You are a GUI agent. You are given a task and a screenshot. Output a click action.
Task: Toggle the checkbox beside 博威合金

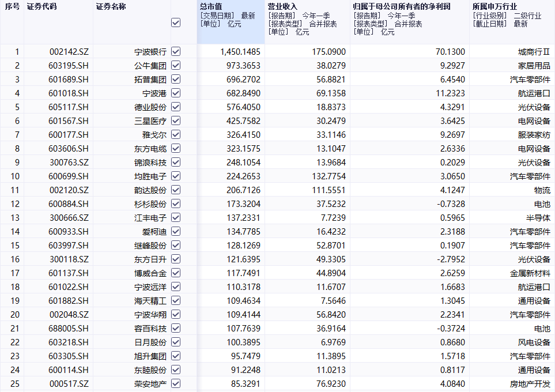point(176,273)
